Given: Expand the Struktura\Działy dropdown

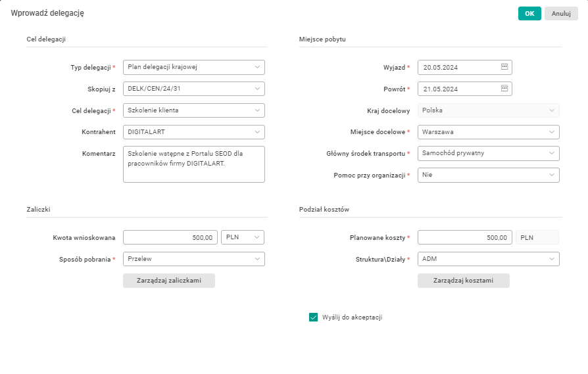Looking at the screenshot, I should (x=551, y=259).
